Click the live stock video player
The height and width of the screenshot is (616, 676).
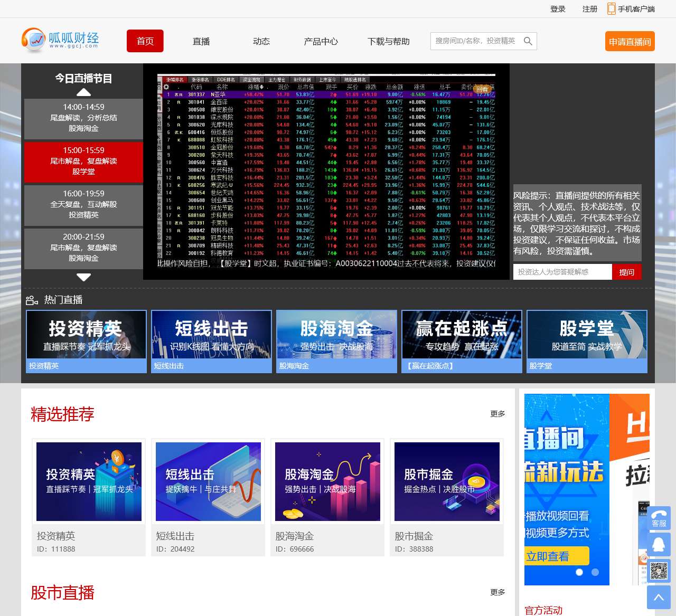326,172
